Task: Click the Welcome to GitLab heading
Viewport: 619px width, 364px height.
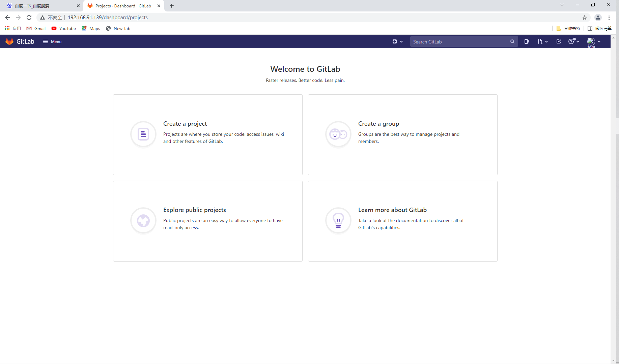Action: pos(305,69)
